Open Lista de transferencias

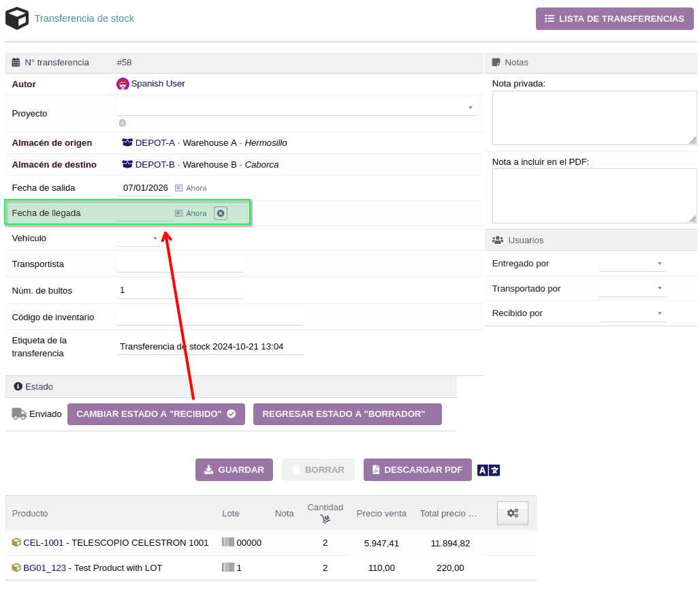pyautogui.click(x=614, y=19)
